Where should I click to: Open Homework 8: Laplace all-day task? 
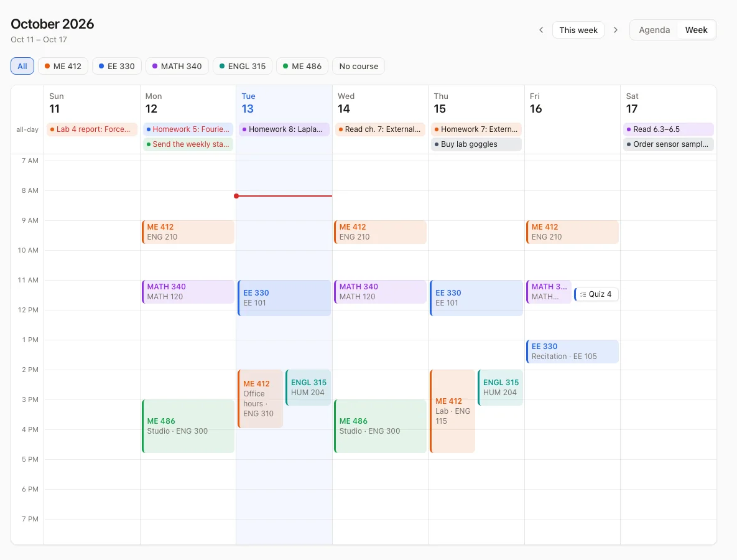pyautogui.click(x=284, y=129)
